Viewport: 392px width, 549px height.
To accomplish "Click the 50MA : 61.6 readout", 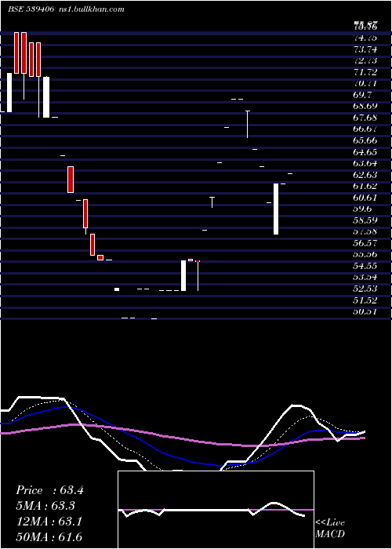I will [49, 537].
